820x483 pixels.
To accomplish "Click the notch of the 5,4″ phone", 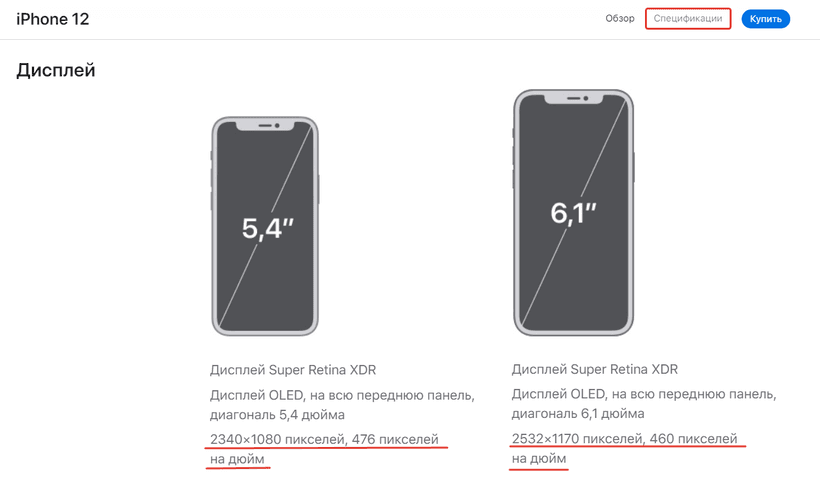I will point(265,126).
